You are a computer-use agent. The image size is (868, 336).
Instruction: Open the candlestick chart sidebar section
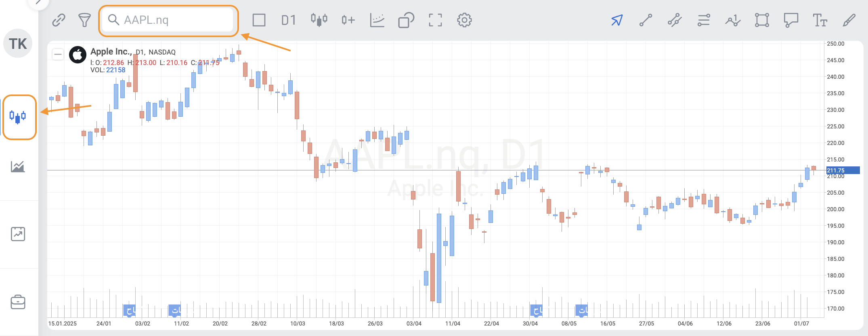click(x=18, y=117)
